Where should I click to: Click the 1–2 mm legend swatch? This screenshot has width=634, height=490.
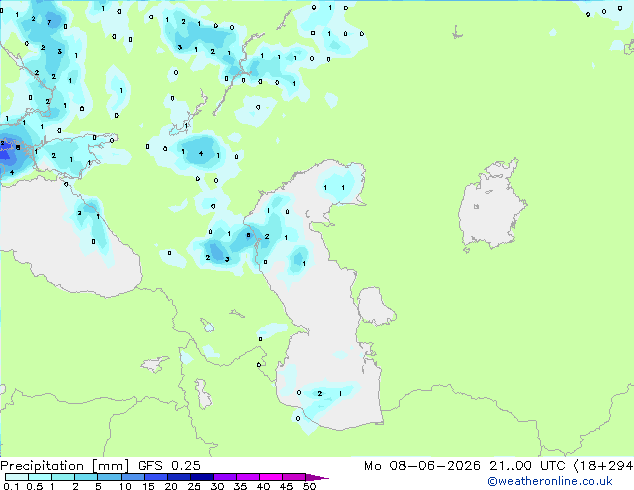click(x=63, y=477)
